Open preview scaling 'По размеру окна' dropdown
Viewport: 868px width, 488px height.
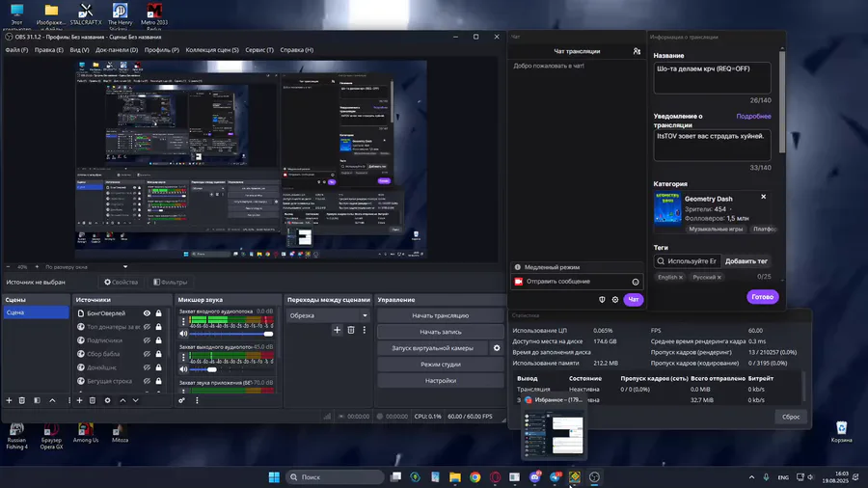[87, 267]
